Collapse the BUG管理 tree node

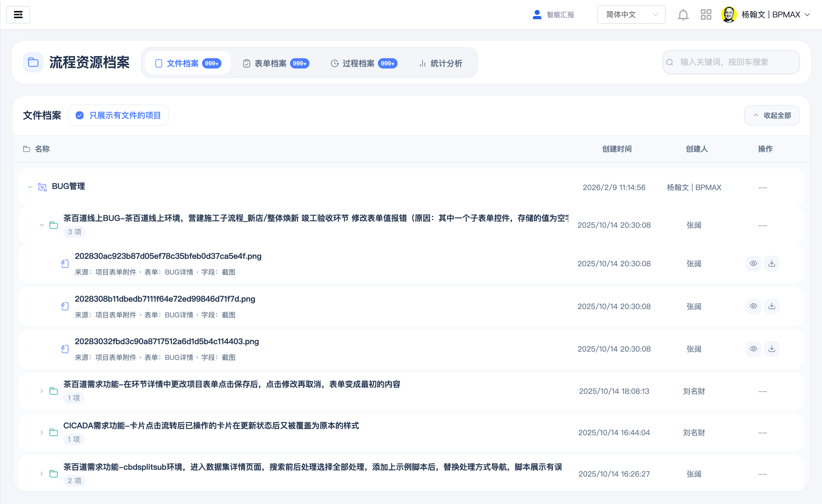(30, 187)
